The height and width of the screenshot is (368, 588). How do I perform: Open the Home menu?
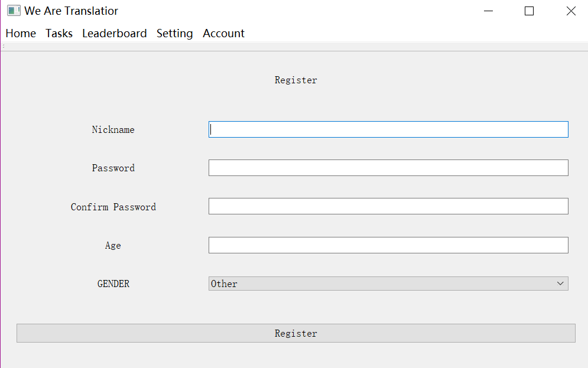click(21, 33)
